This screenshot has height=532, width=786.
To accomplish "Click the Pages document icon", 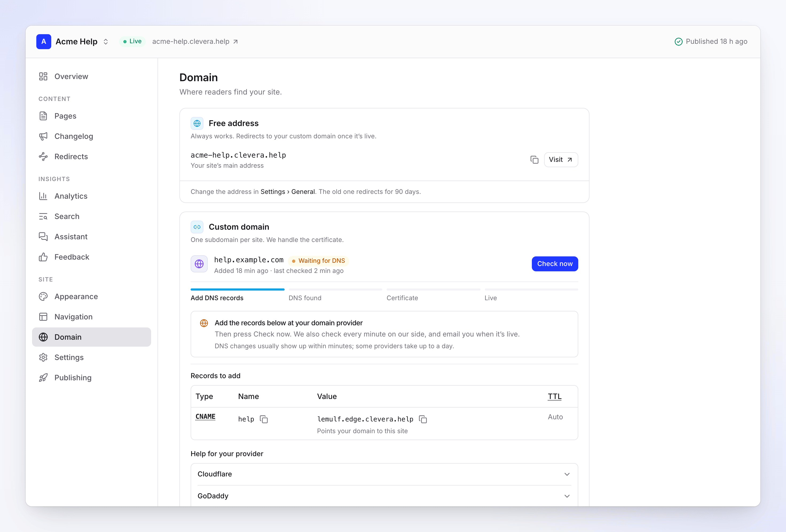I will point(43,116).
